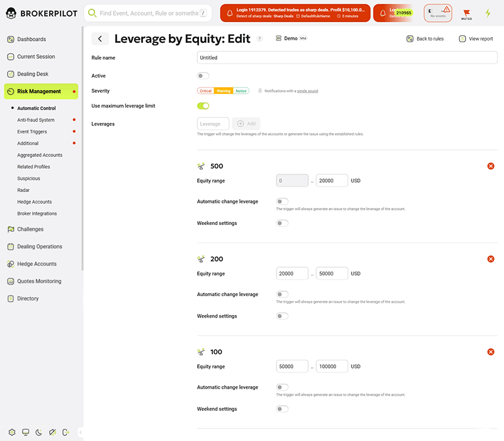Open the Dashboards section icon

(9, 38)
